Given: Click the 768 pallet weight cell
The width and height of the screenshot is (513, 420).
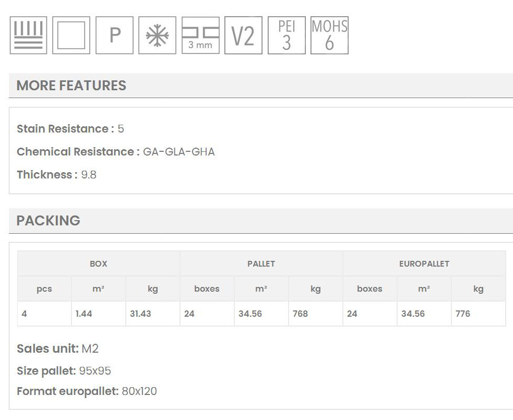Looking at the screenshot, I should point(301,314).
